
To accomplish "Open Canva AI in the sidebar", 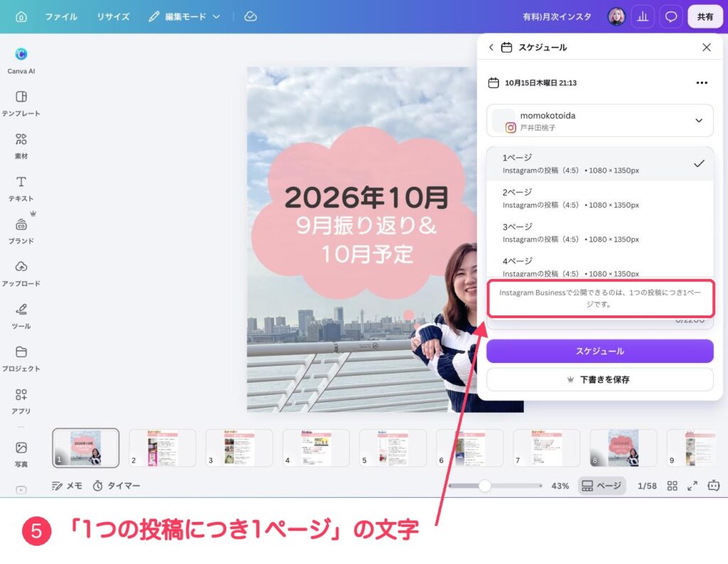I will 21,61.
